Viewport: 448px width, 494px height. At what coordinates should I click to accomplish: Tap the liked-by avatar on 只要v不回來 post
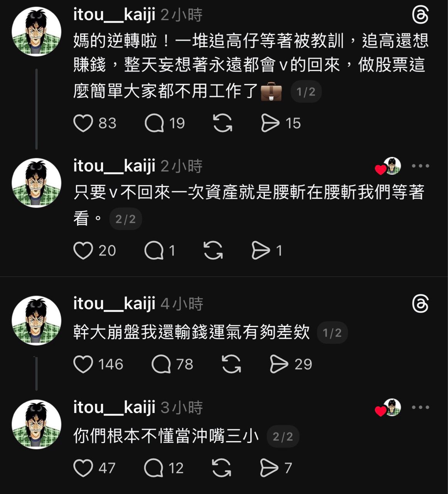(x=391, y=166)
